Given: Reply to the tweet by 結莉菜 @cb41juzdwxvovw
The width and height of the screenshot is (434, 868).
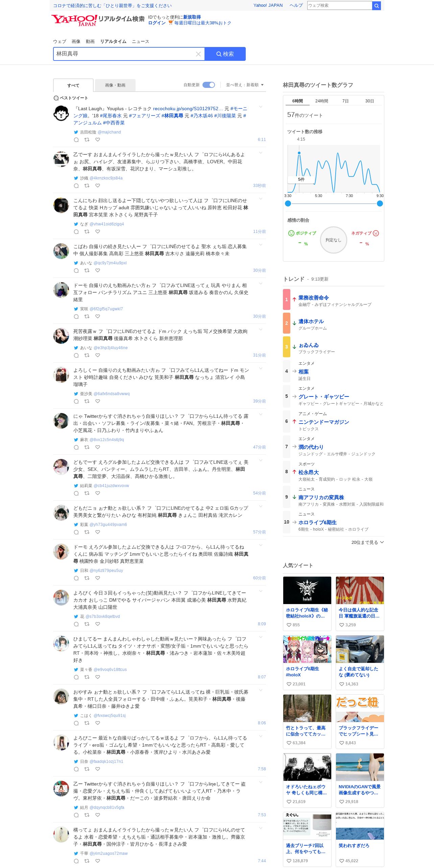Looking at the screenshot, I should pyautogui.click(x=76, y=493).
